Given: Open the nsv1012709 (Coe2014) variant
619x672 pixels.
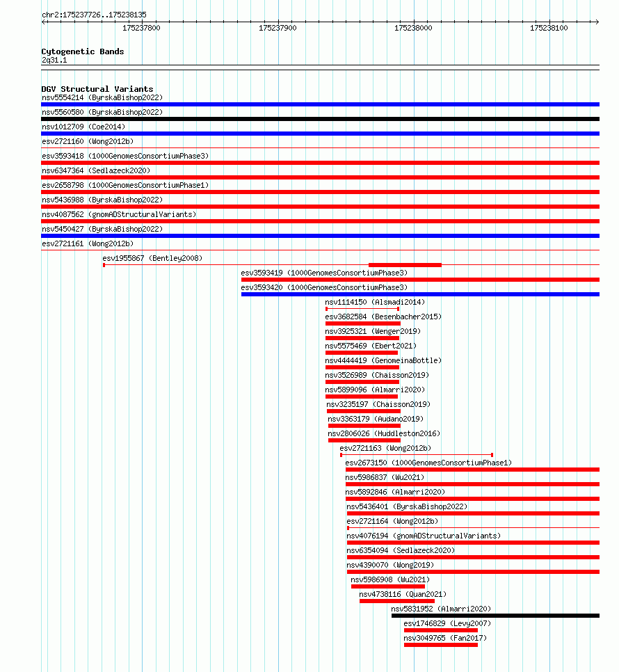Looking at the screenshot, I should 83,127.
